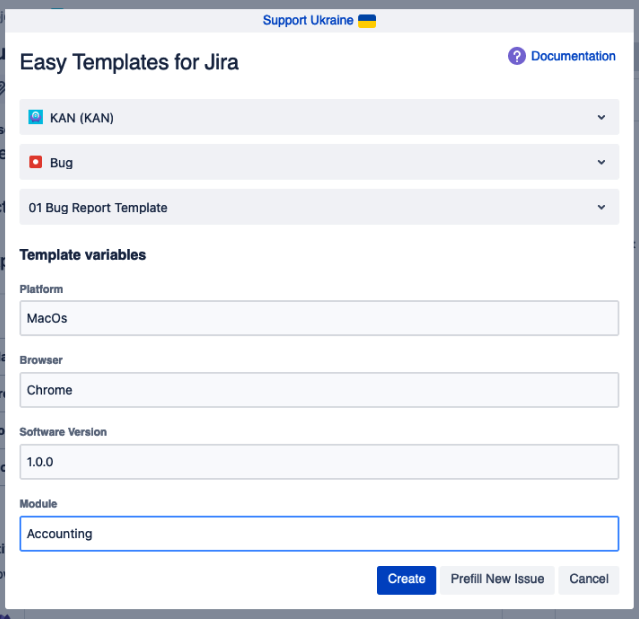Click the Prefill New Issue button
This screenshot has height=619, width=639.
497,579
